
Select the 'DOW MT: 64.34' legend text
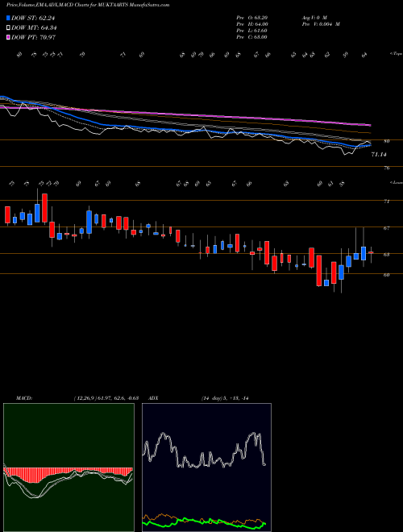pyautogui.click(x=34, y=28)
